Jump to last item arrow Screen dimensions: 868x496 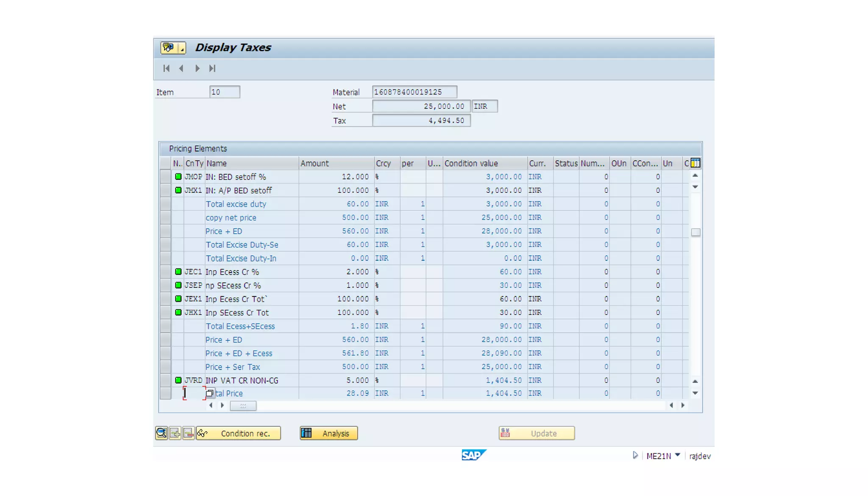212,68
